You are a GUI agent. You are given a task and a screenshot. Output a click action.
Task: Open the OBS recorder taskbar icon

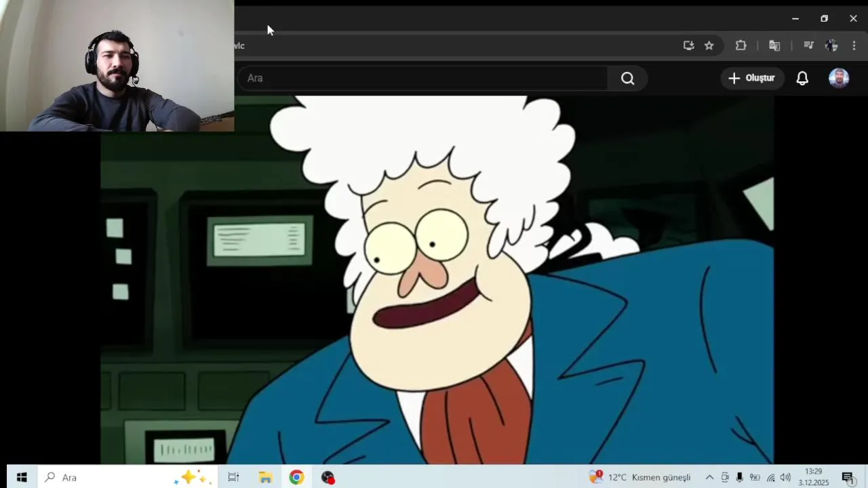[x=328, y=477]
